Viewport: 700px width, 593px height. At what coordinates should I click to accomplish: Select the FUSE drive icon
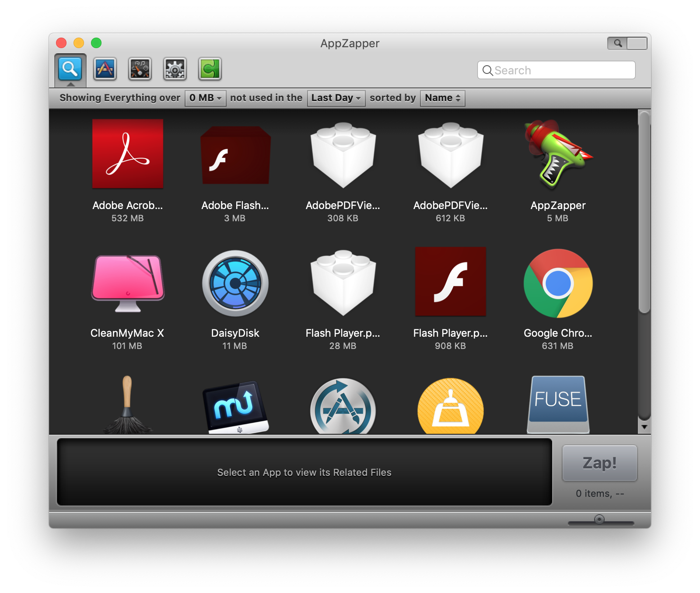pos(558,405)
